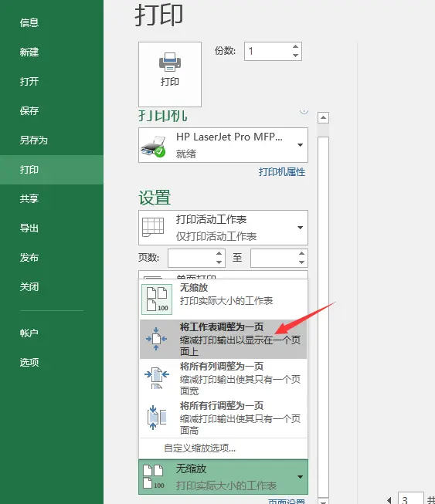
Task: Decrease the copies count with down arrow
Action: 295,56
